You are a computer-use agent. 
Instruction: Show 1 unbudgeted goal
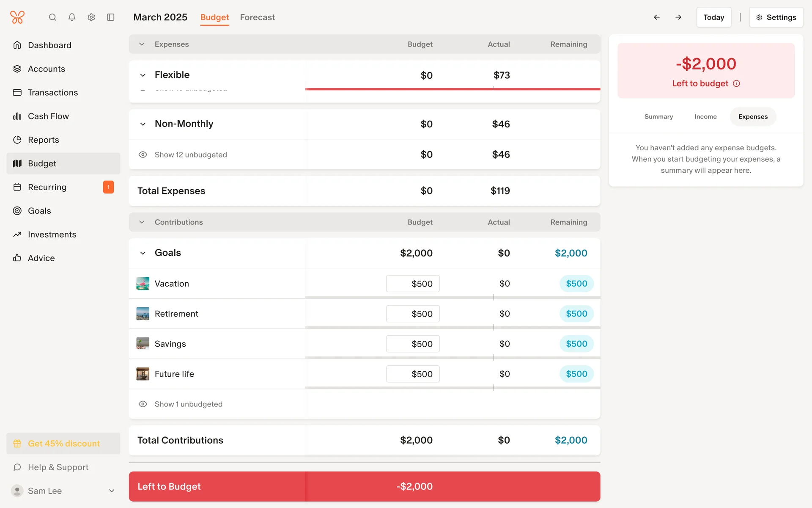pos(188,404)
